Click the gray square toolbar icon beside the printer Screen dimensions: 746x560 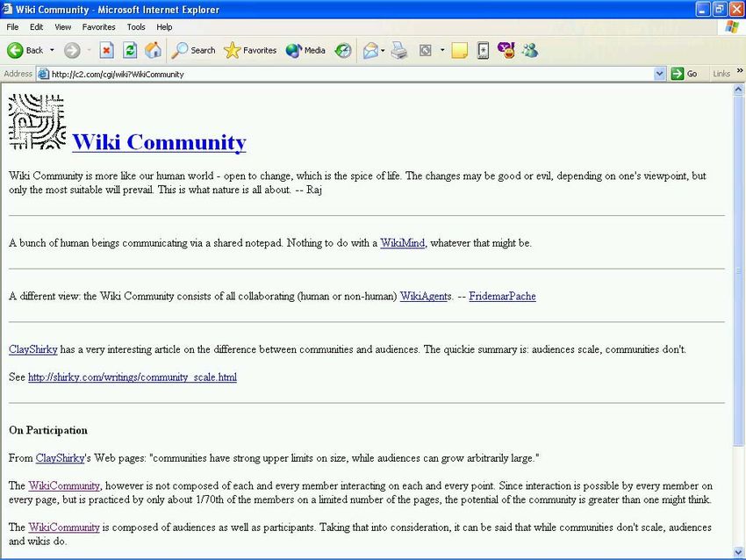coord(426,50)
